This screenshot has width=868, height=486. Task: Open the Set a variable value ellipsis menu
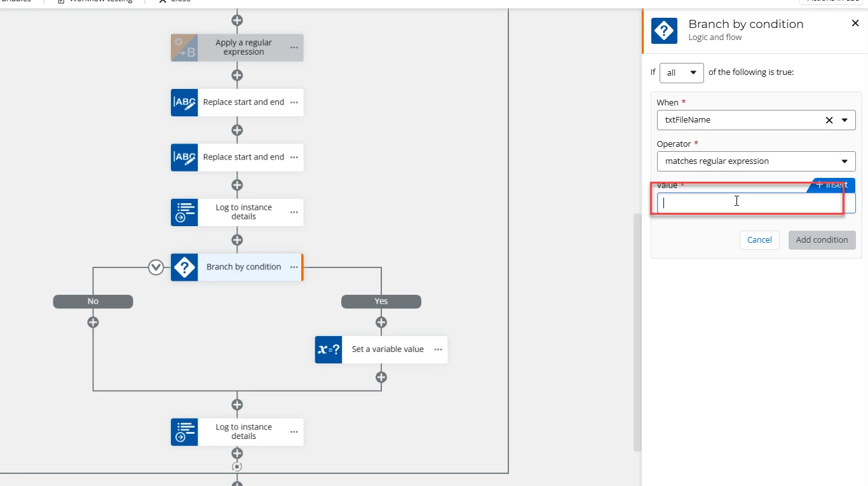[x=438, y=349]
